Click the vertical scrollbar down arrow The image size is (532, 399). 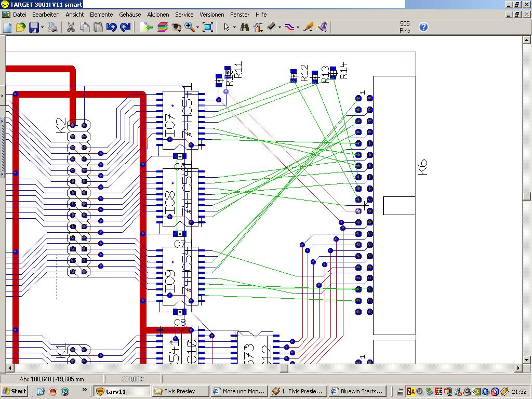coord(527,360)
